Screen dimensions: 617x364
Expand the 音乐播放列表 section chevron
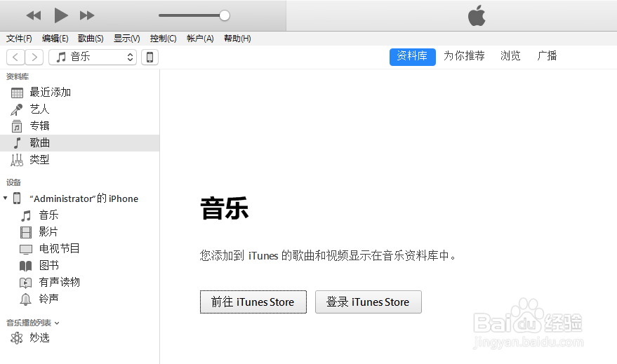57,323
